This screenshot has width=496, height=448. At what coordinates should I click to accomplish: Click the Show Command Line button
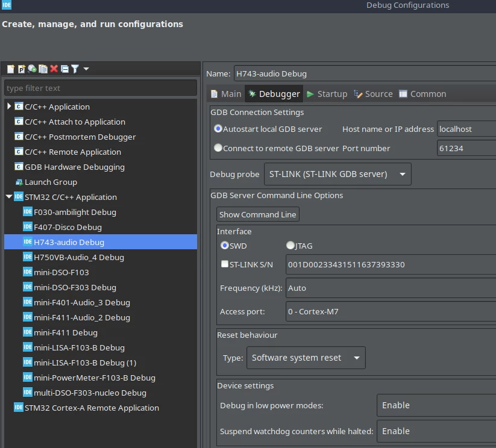258,214
